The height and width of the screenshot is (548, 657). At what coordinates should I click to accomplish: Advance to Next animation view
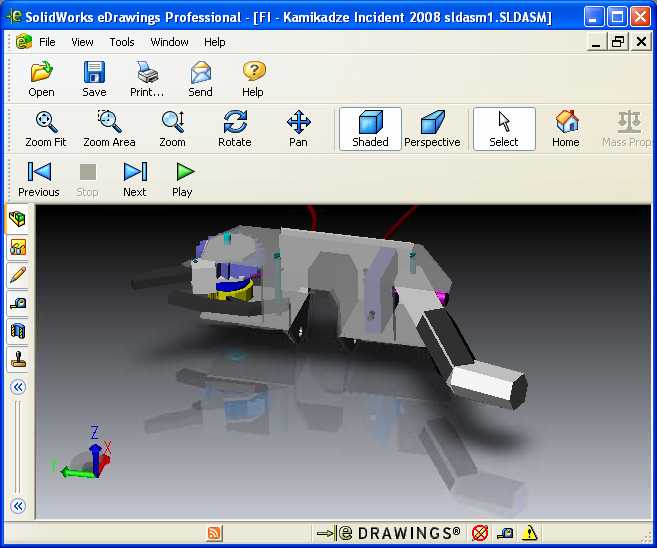[x=135, y=179]
